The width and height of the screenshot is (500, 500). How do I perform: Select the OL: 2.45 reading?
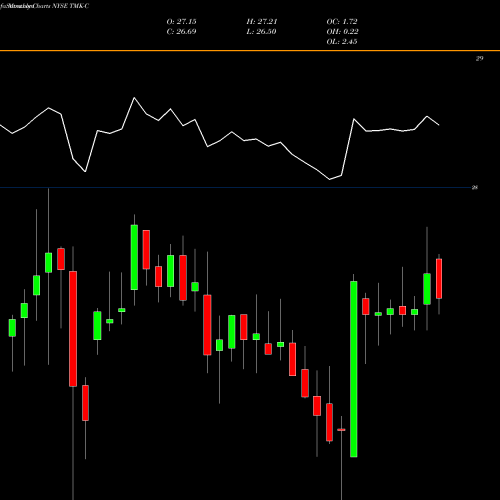342,42
